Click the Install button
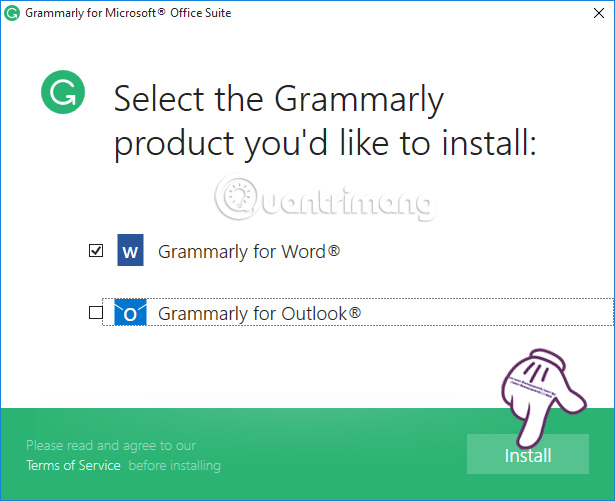Screen dimensions: 615x501 tap(528, 454)
